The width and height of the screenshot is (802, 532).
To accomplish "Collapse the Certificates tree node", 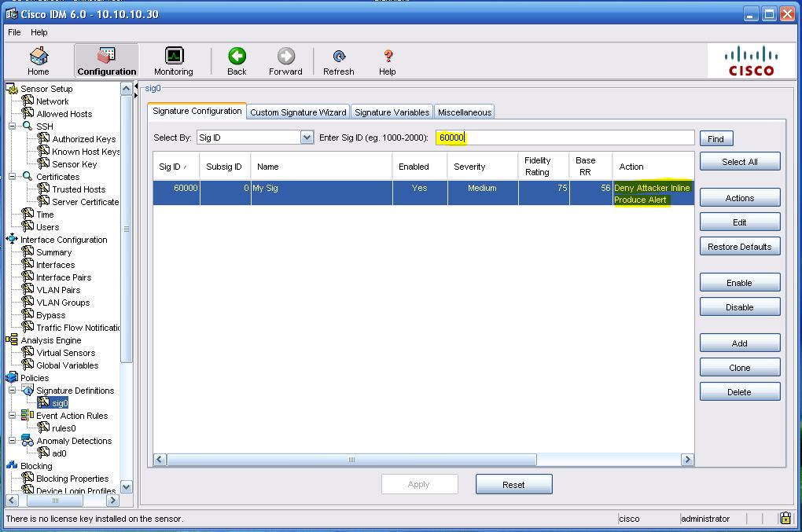I will (13, 176).
